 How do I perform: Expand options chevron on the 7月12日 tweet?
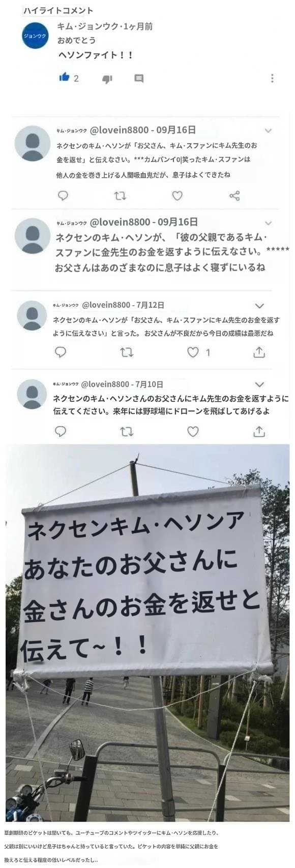[x=259, y=306]
